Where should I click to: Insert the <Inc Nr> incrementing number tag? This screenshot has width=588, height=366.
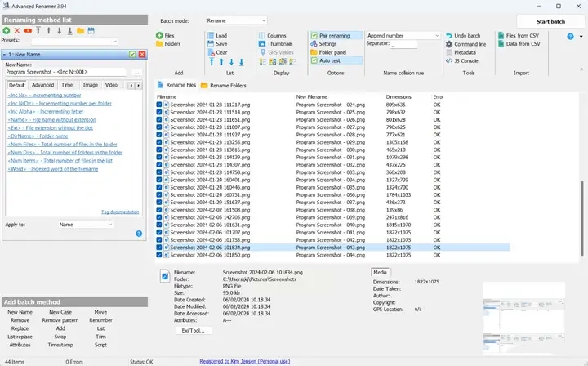44,96
